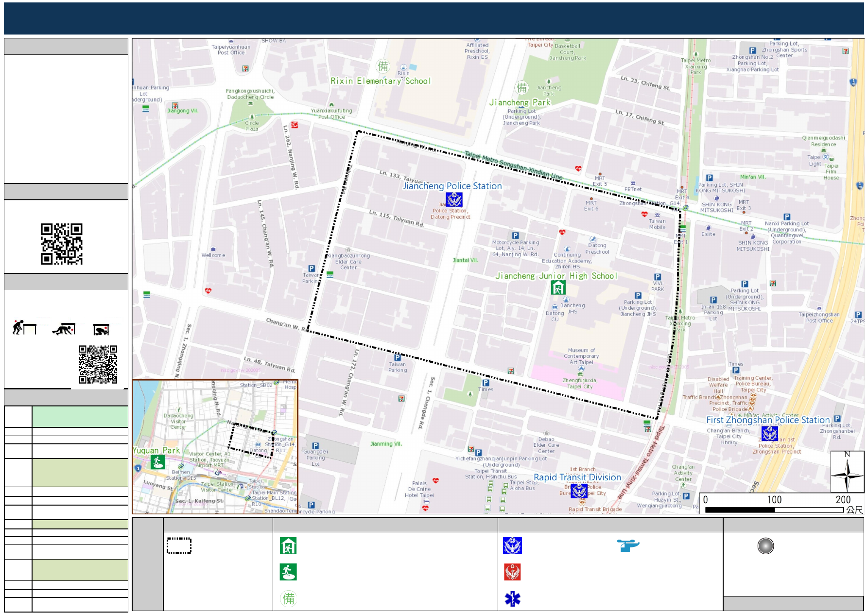Click the Jiancheng Police Station label
Screen dimensions: 868x614
(452, 186)
